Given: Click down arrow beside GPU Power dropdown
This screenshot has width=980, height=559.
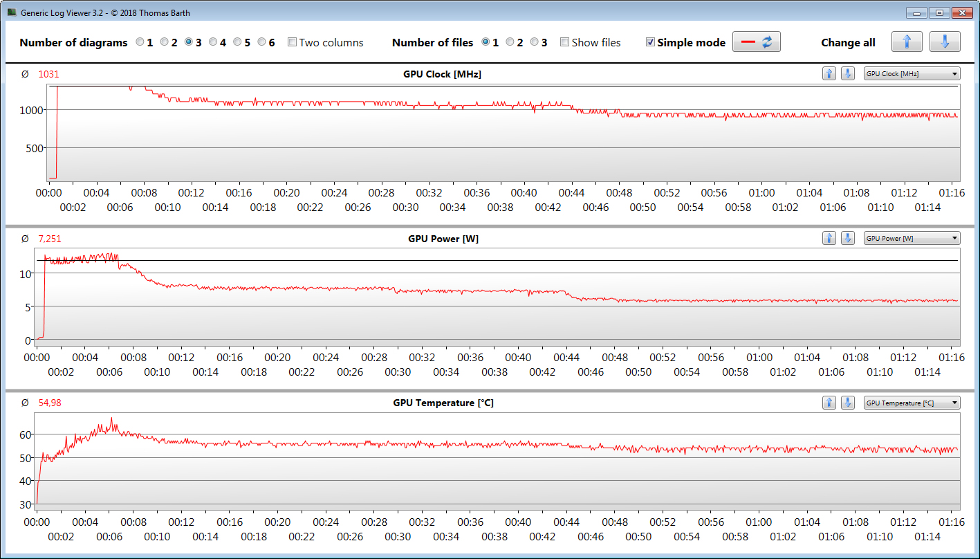Looking at the screenshot, I should pos(847,239).
